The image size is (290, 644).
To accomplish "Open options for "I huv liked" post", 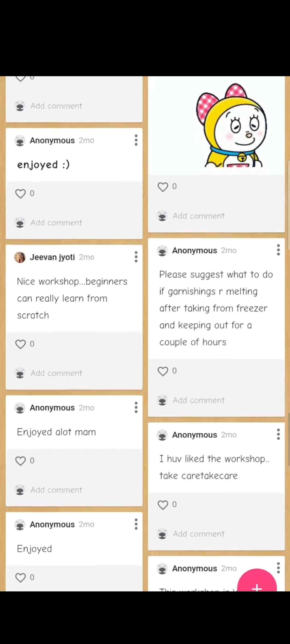I will point(278,434).
